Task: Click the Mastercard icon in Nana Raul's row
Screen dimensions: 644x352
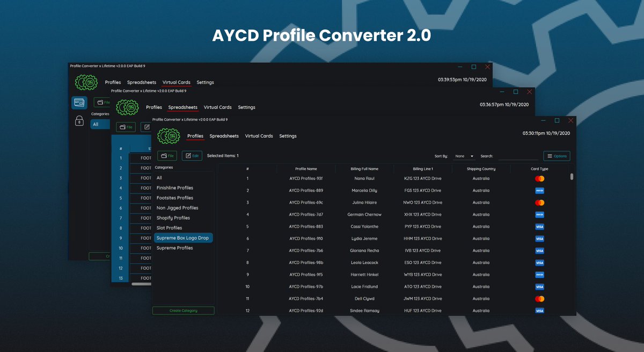Action: click(540, 178)
